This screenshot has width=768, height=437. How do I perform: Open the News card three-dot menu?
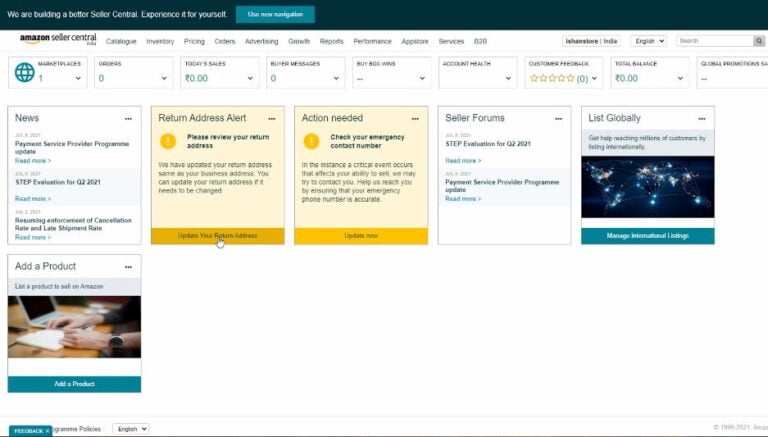coord(128,119)
